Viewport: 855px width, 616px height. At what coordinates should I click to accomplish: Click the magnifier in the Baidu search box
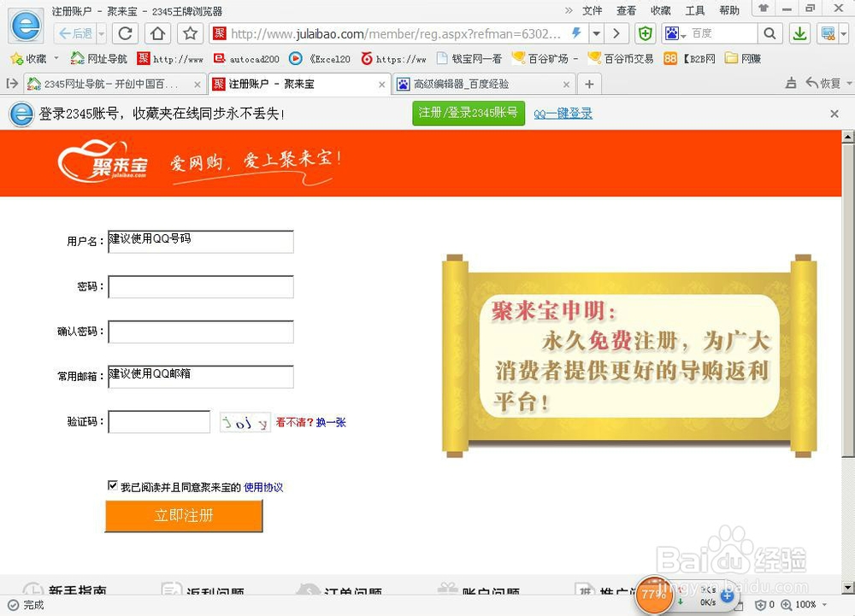769,34
